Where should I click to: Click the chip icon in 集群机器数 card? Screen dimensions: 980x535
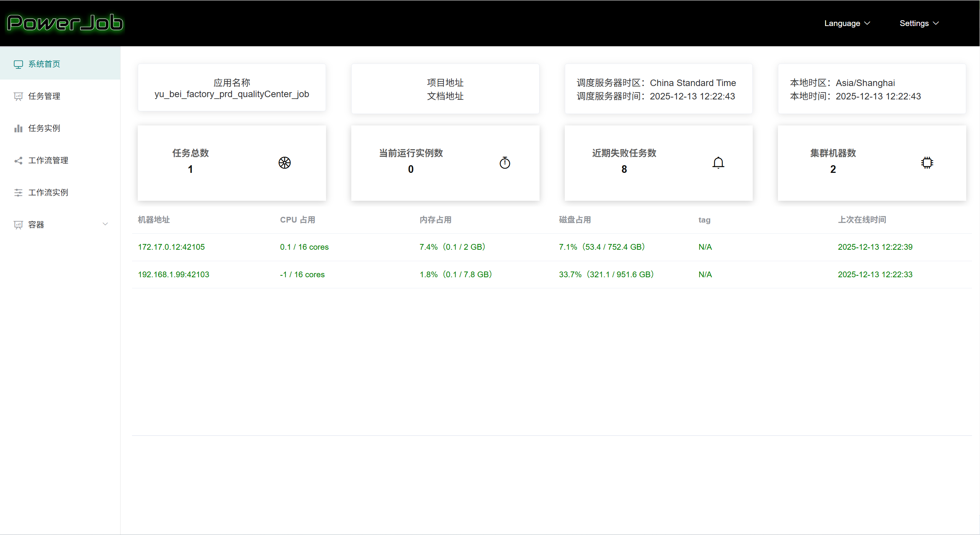[927, 163]
